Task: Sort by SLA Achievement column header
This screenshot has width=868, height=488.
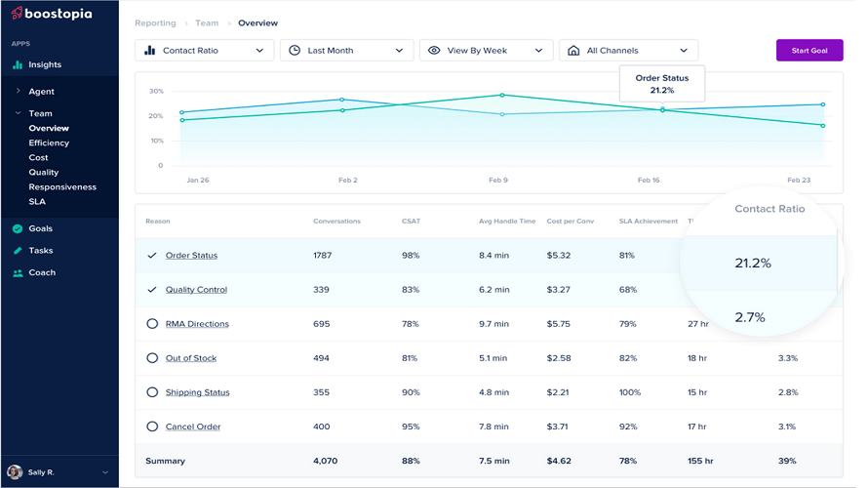Action: 649,221
